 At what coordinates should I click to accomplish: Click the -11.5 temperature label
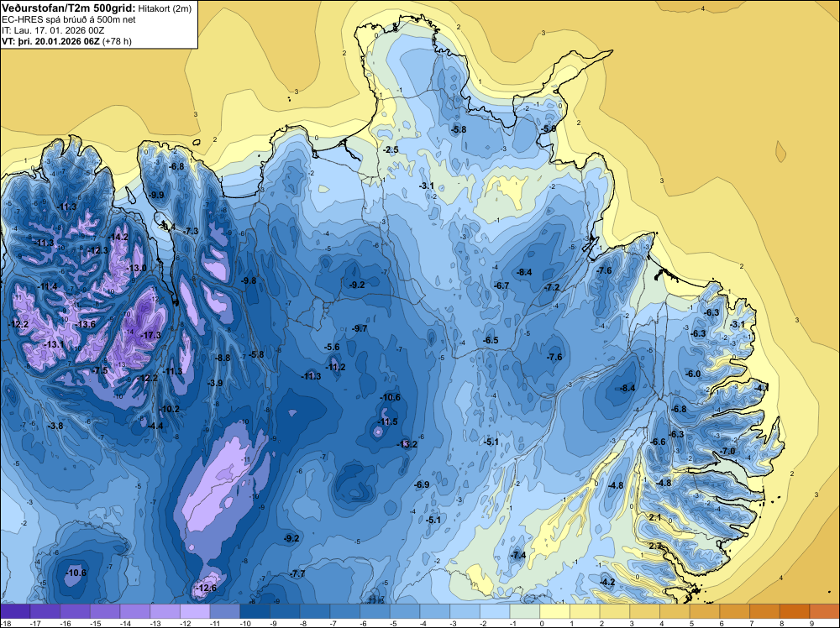pyautogui.click(x=387, y=421)
